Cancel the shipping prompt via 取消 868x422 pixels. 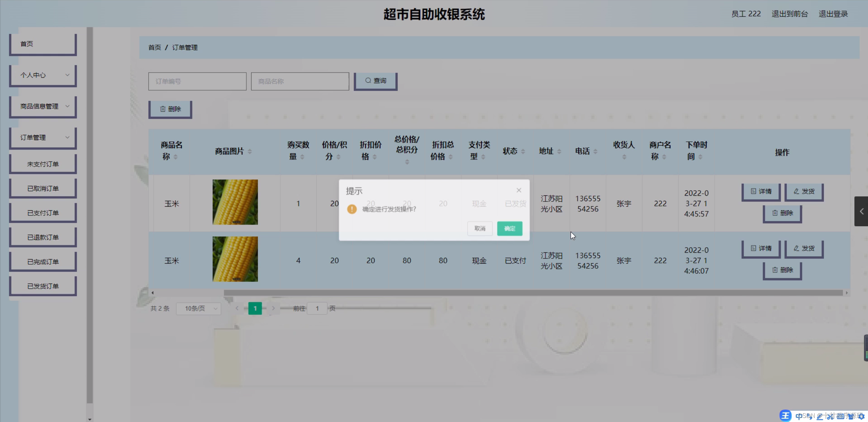(480, 229)
